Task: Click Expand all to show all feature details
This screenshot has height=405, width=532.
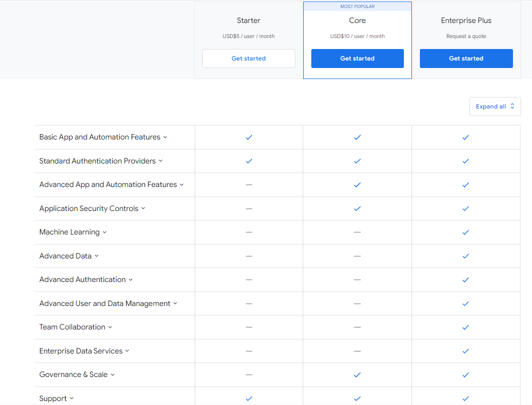Action: 495,106
